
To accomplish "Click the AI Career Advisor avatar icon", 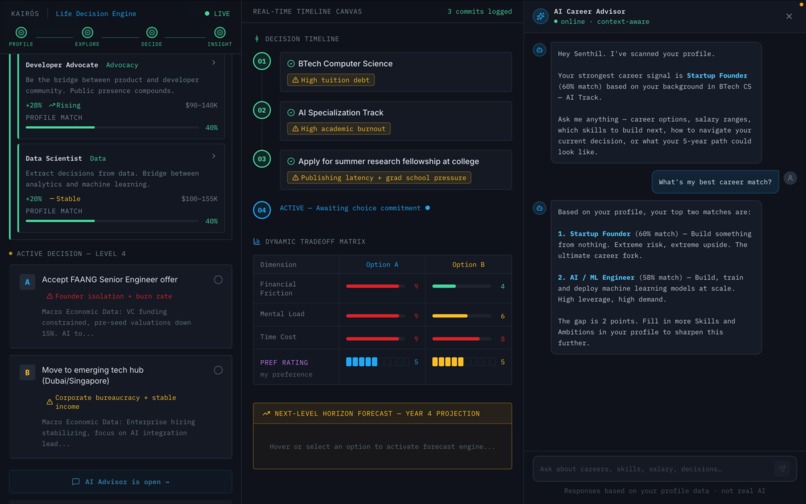I will click(541, 16).
